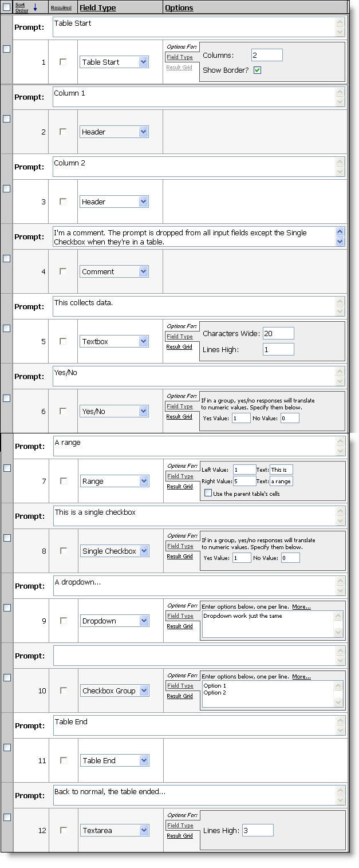The height and width of the screenshot is (868, 359).
Task: Tick the select-all checkbox in the header
Action: click(x=7, y=7)
